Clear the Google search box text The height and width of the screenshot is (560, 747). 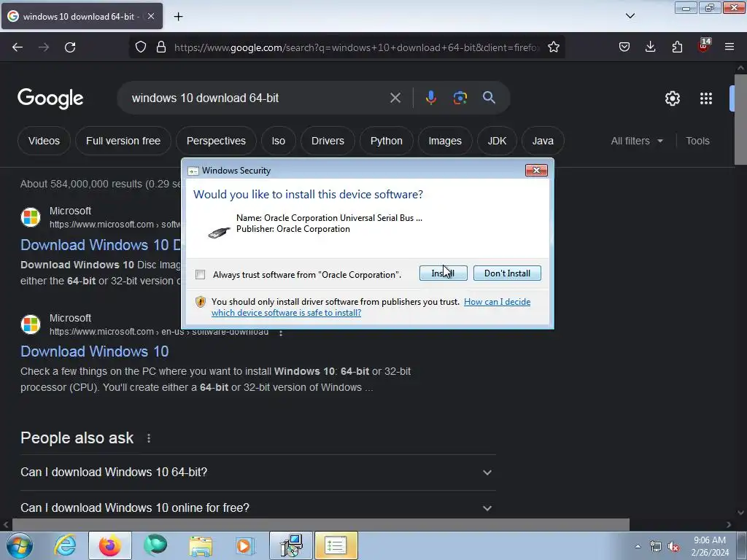pyautogui.click(x=395, y=98)
